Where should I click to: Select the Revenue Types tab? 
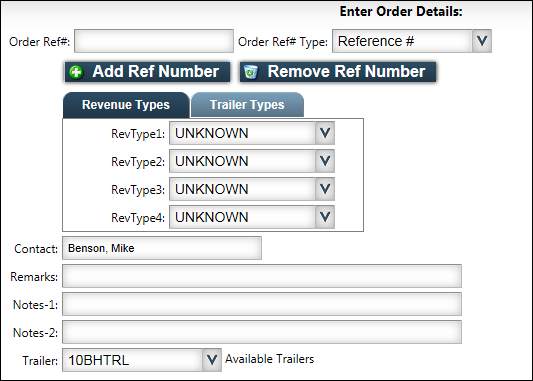tap(126, 105)
